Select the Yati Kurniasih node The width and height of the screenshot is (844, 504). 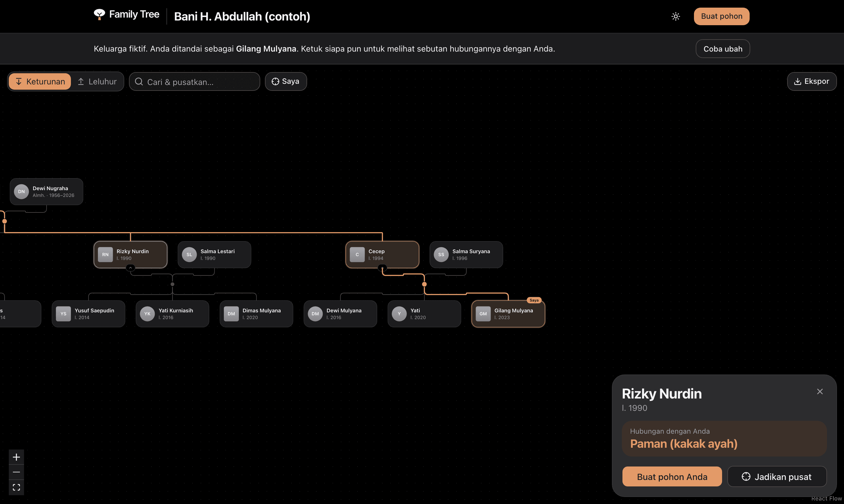(172, 314)
